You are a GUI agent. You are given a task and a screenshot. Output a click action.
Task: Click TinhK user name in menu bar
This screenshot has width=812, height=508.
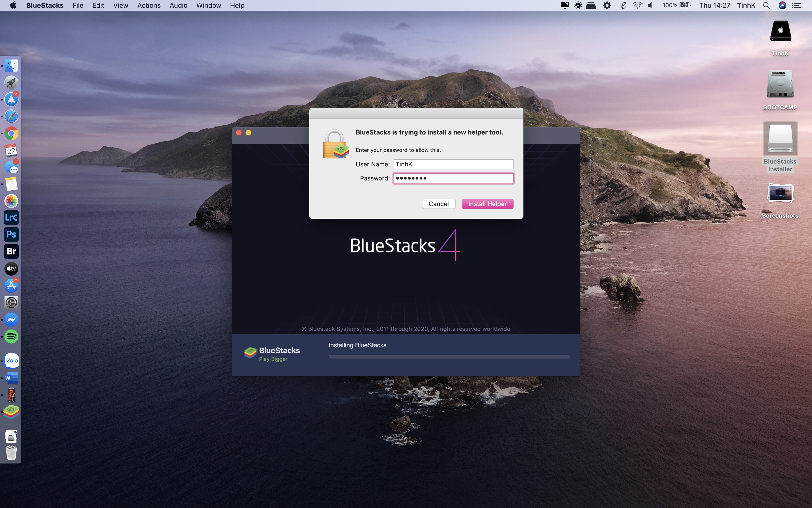[x=746, y=5]
